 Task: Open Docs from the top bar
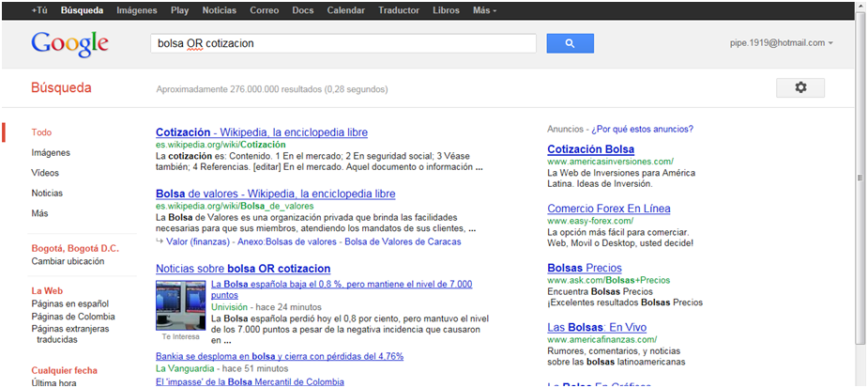[303, 10]
